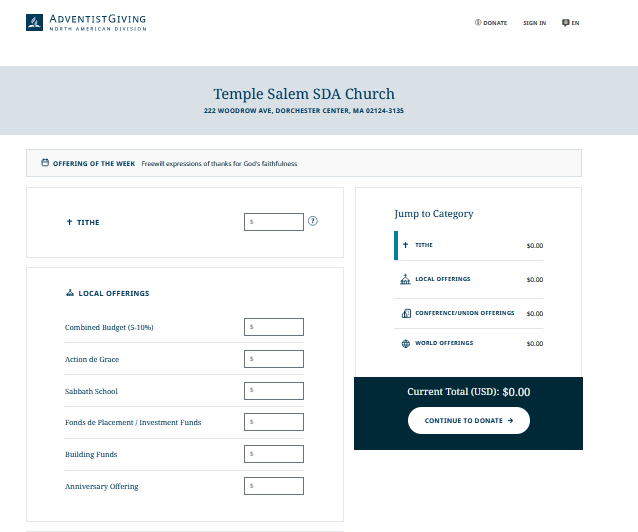Open the AdventistGiving North American Division home link
The image size is (638, 532).
pos(86,22)
